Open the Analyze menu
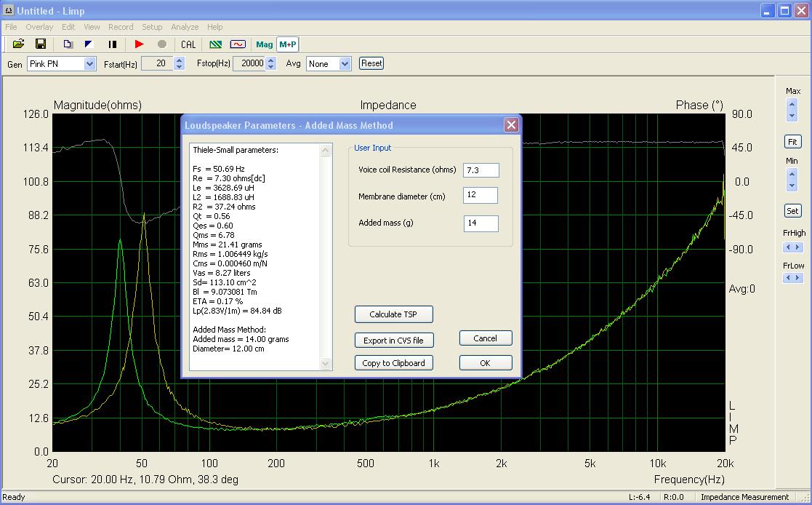Screen dimensions: 812x505 [x=185, y=27]
